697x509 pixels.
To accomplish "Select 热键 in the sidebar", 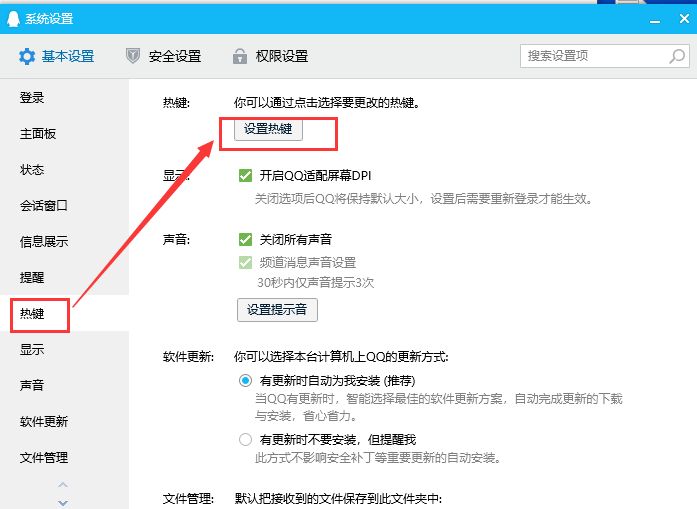I will tap(32, 314).
